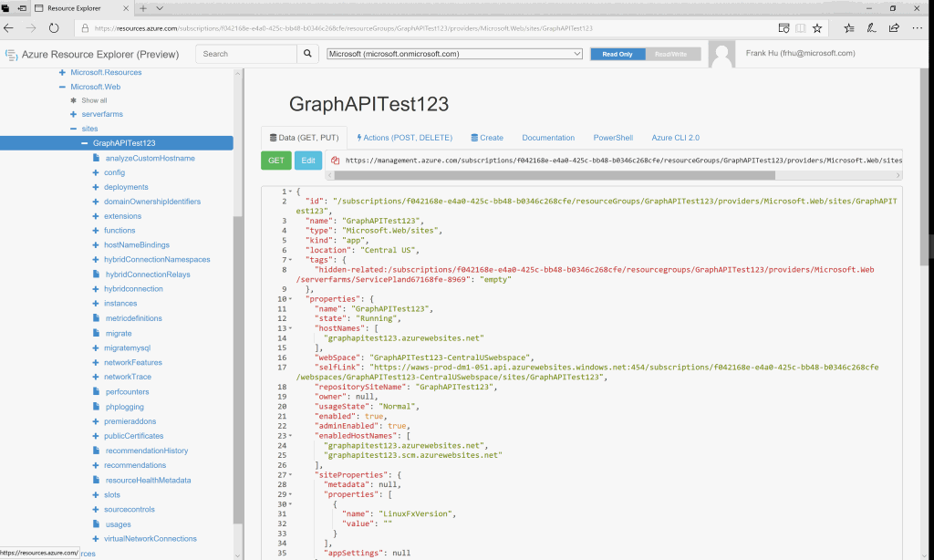Click the request URL text field

point(623,161)
